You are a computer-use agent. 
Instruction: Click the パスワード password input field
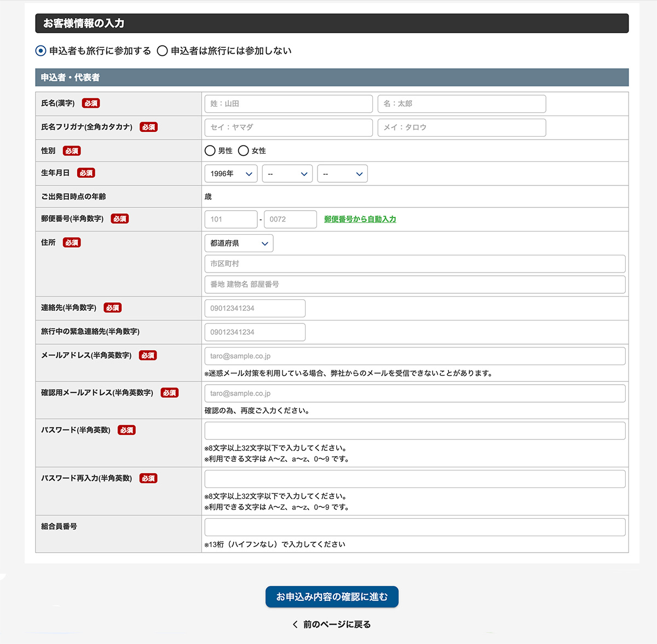point(414,431)
